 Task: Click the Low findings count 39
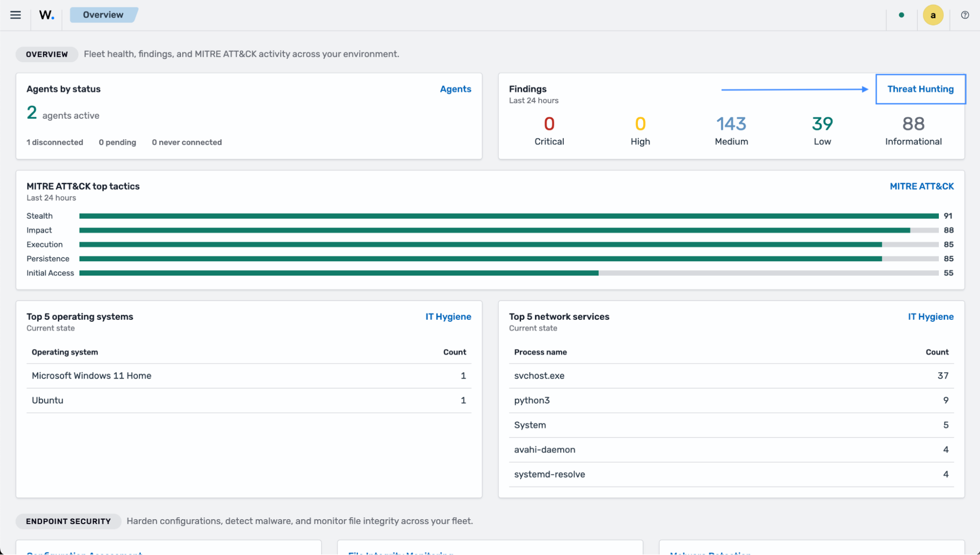(x=822, y=124)
